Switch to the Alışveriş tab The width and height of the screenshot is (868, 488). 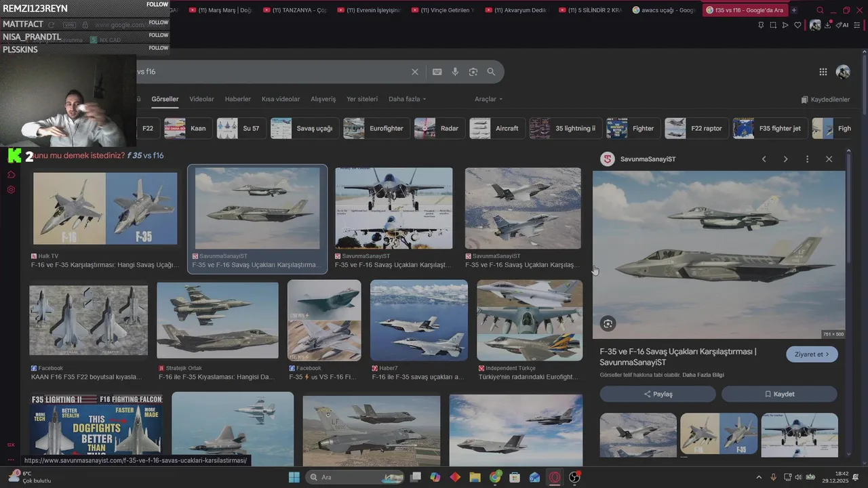coord(323,99)
